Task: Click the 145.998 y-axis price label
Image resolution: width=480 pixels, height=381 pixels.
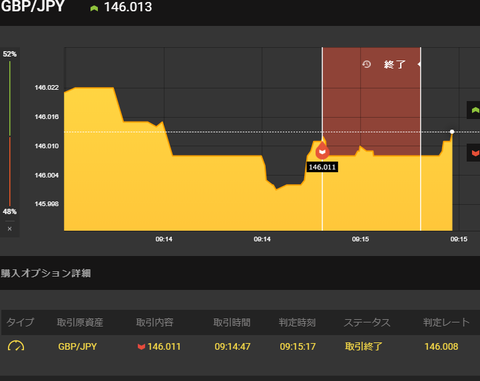Action: point(47,204)
